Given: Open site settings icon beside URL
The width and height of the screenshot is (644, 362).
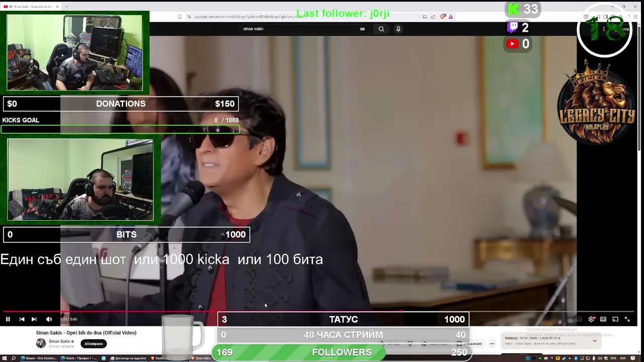Looking at the screenshot, I should pos(189,17).
